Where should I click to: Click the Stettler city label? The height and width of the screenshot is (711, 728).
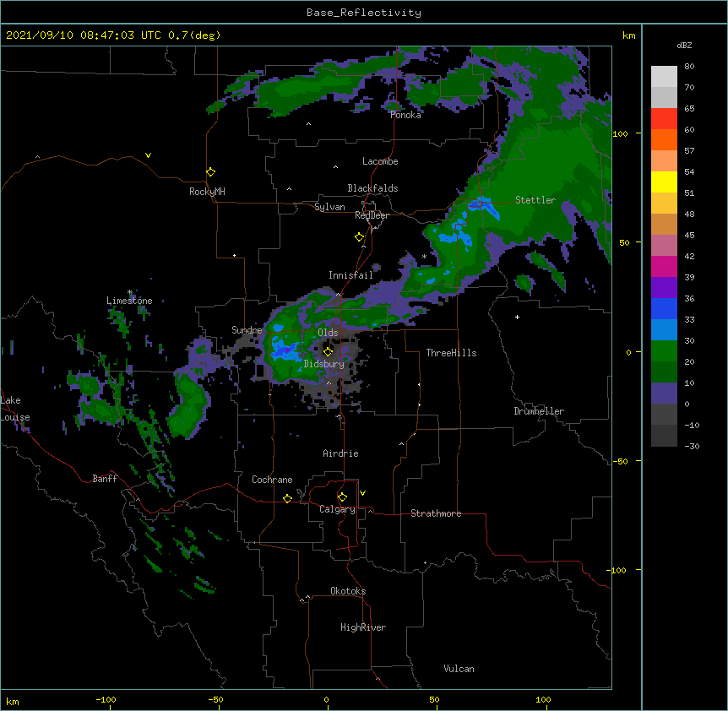(535, 200)
